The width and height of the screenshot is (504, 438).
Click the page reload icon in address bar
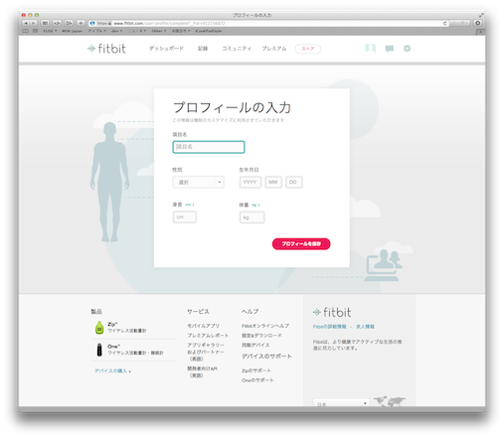[x=444, y=23]
